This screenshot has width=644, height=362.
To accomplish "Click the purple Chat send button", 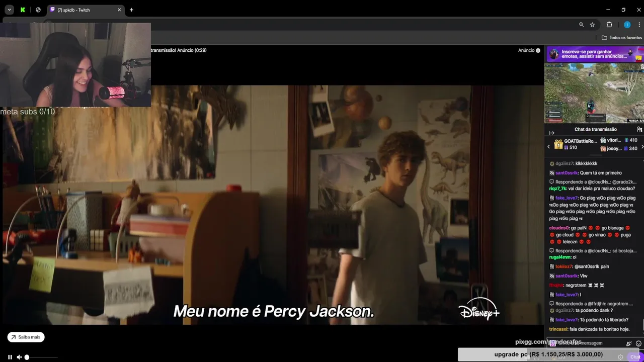I will tap(635, 357).
